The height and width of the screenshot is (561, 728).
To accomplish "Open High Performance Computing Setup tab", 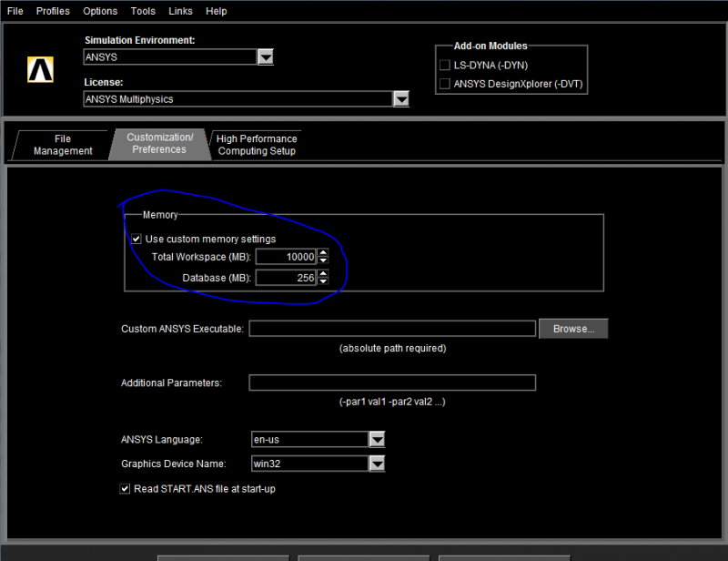I will [x=257, y=145].
